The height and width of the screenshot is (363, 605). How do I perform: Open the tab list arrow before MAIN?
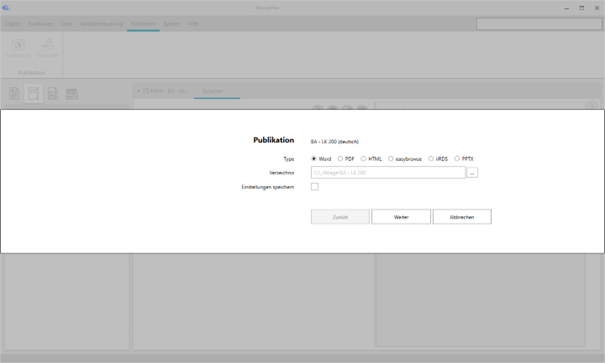139,91
